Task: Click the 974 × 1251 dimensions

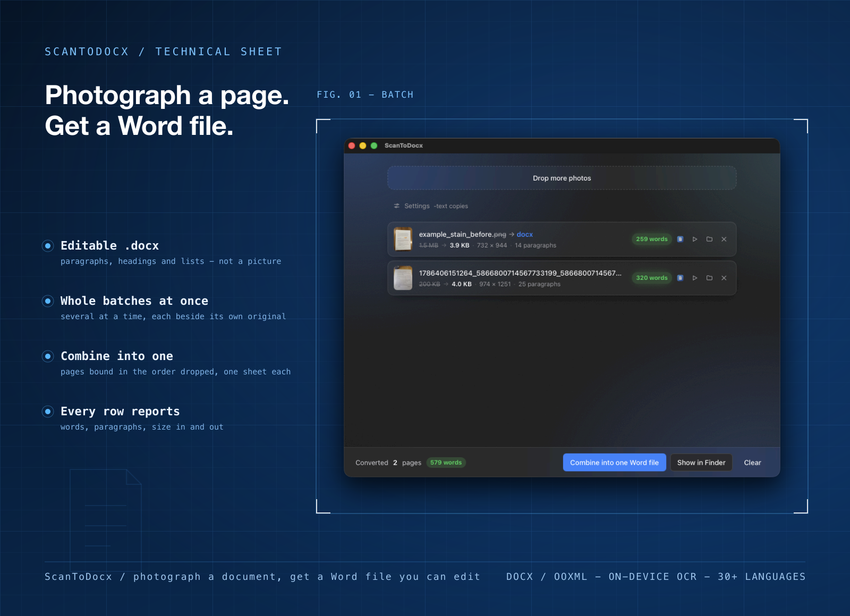Action: tap(495, 284)
